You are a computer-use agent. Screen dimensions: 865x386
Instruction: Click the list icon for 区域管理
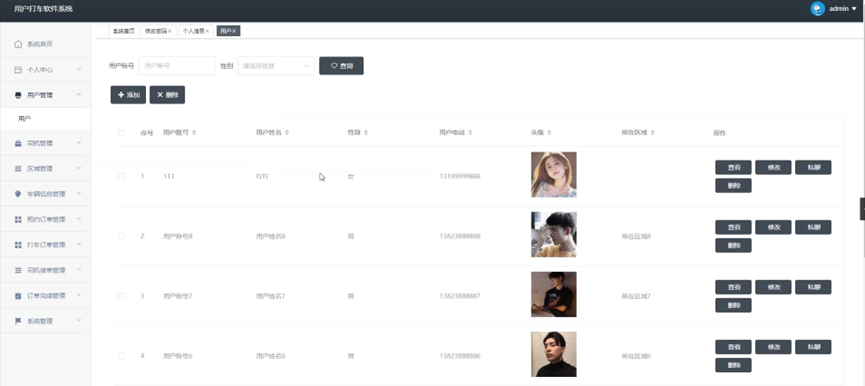pos(18,169)
